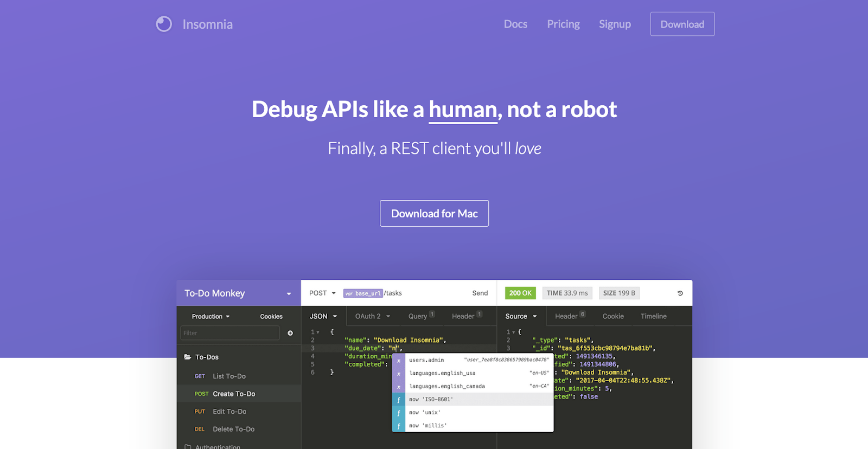Click the function icon beside now 'unix'
The height and width of the screenshot is (449, 868).
399,412
